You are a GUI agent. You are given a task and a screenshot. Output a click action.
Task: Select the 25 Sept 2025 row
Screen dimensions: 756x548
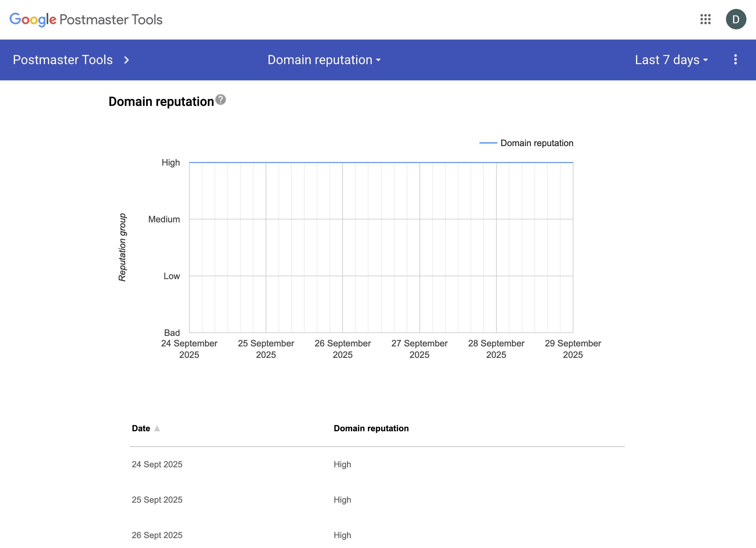157,500
